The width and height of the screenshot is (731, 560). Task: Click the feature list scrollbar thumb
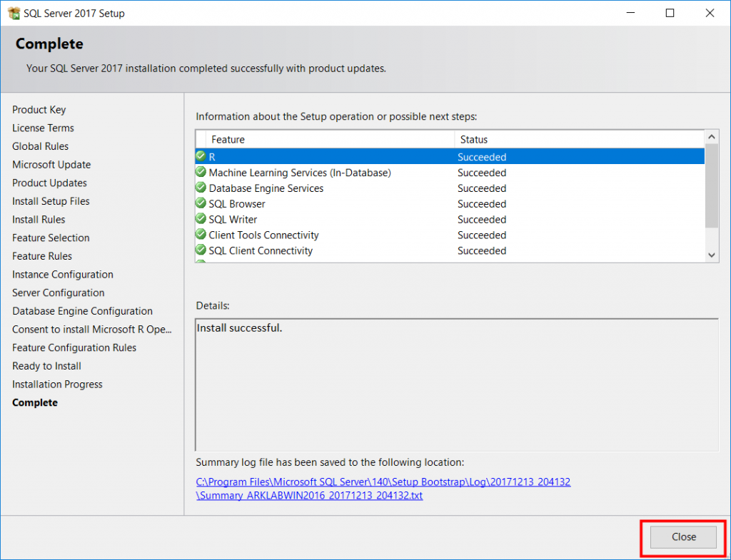tap(712, 185)
